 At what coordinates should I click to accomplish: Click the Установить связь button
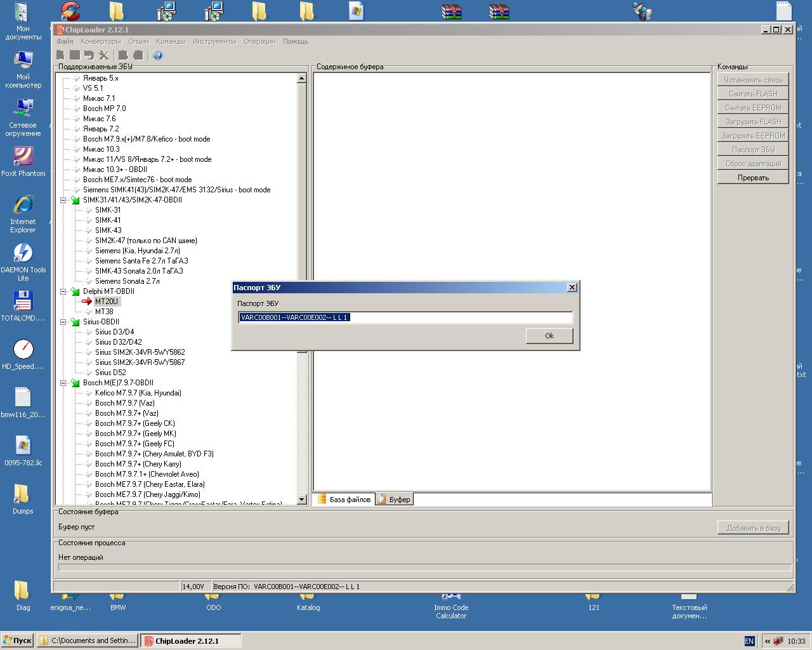pyautogui.click(x=753, y=80)
